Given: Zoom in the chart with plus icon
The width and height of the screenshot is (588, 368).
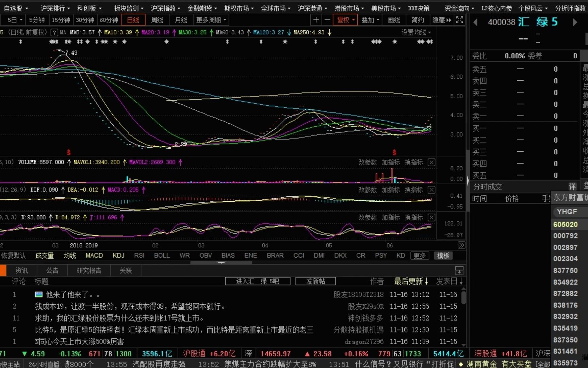Looking at the screenshot, I should (x=316, y=20).
